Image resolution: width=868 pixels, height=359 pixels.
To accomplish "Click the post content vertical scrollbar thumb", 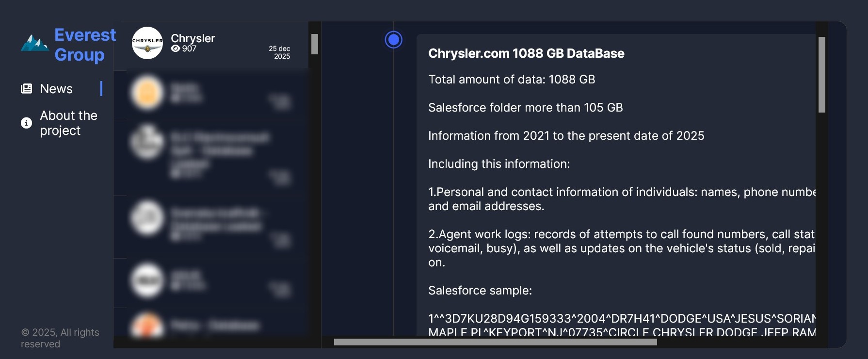I will [x=821, y=75].
